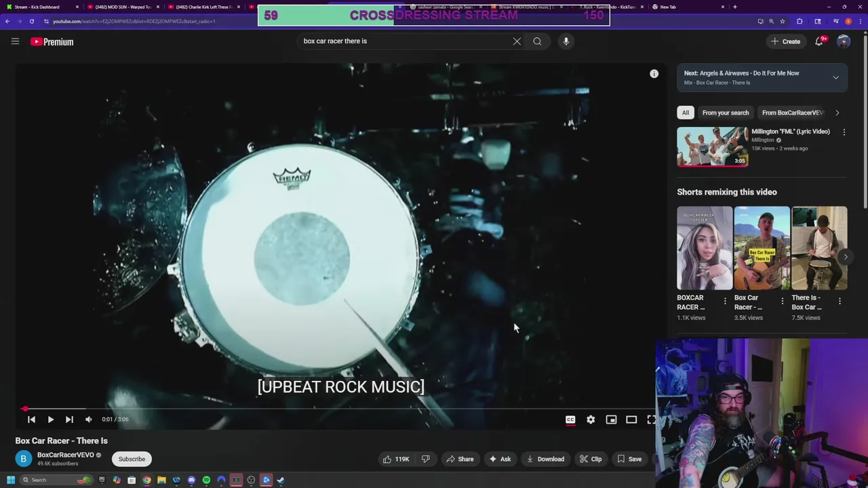
Task: Skip to next video
Action: point(69,420)
